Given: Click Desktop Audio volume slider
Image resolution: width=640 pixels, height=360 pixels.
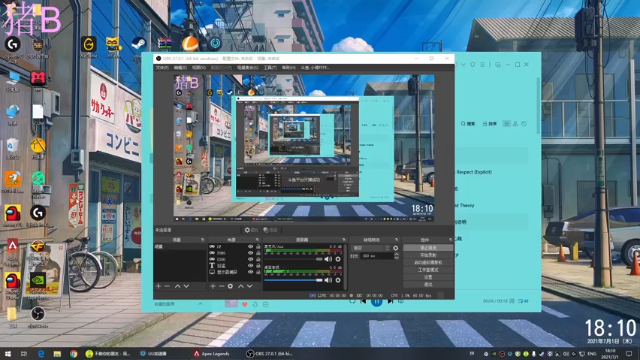Looking at the screenshot, I should (293, 280).
